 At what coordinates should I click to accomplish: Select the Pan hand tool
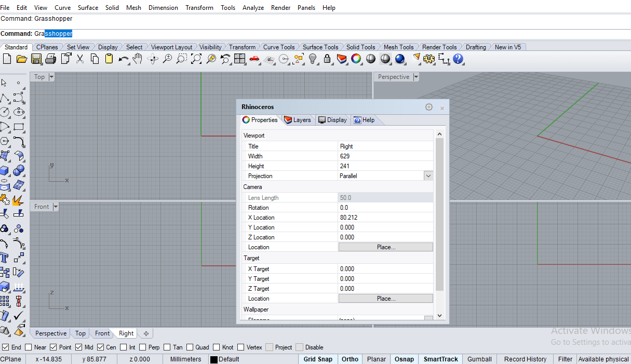(137, 59)
